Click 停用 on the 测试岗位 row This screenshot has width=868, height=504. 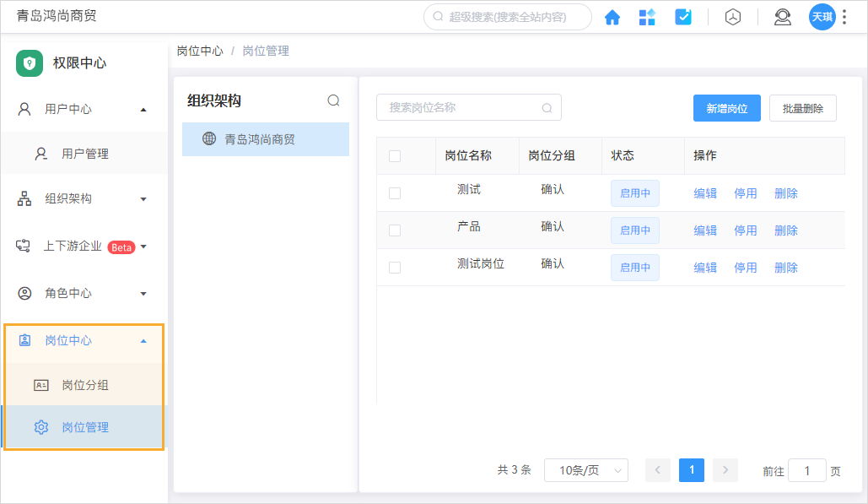[x=745, y=267]
